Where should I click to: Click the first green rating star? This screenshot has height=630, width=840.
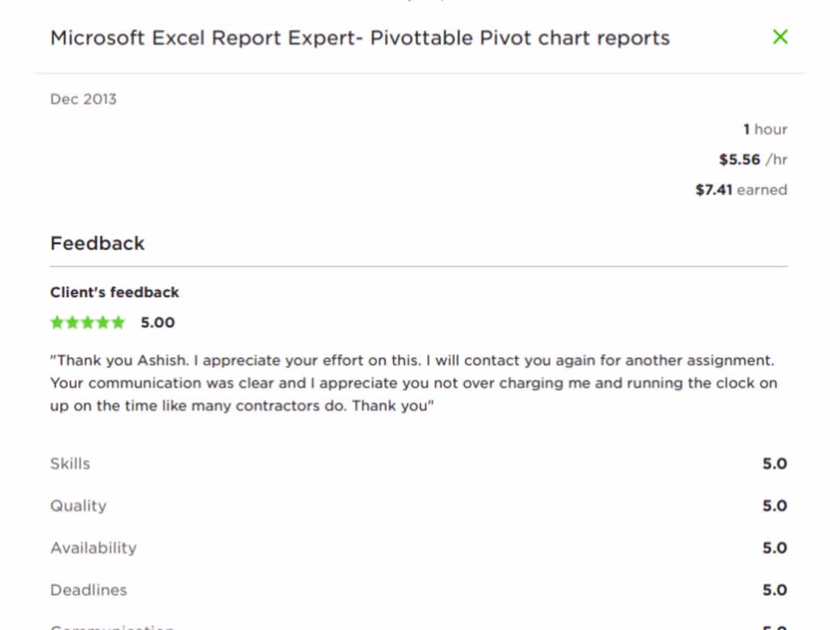(x=57, y=322)
